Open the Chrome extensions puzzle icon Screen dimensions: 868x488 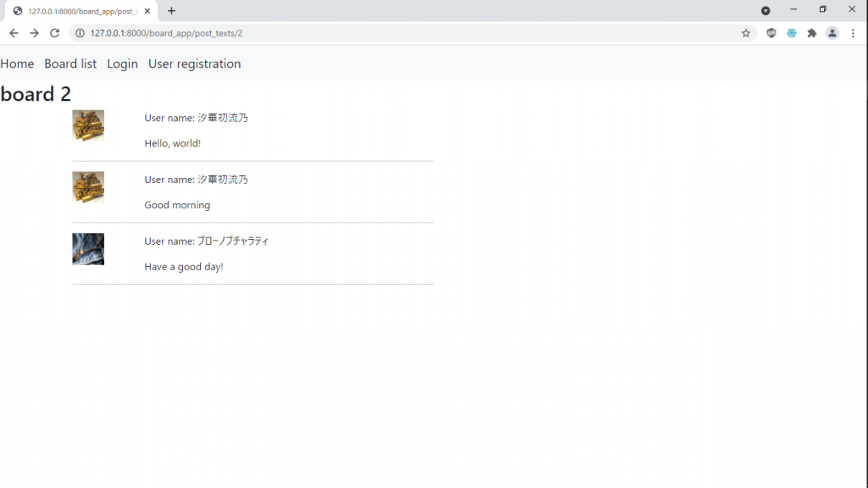[811, 33]
